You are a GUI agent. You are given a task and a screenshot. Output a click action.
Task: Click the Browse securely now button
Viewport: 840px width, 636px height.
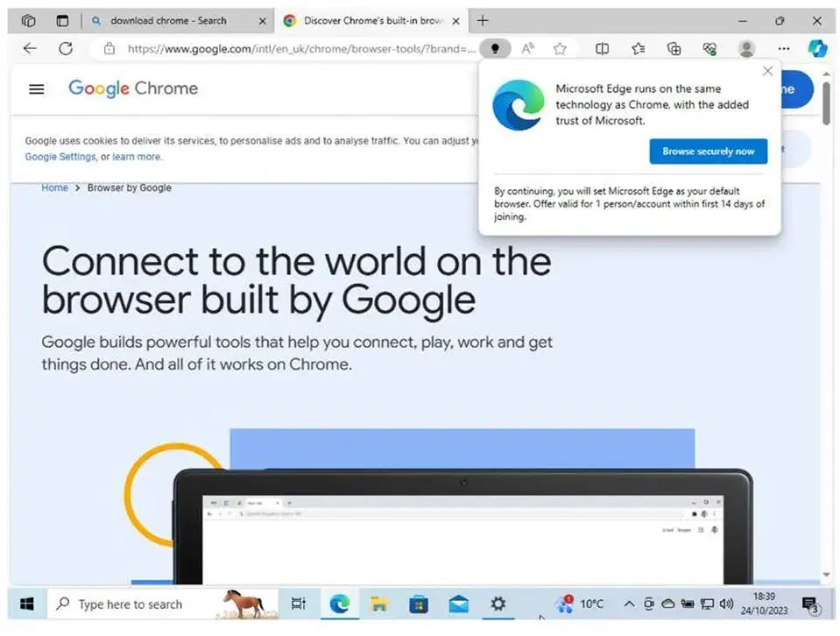tap(708, 152)
